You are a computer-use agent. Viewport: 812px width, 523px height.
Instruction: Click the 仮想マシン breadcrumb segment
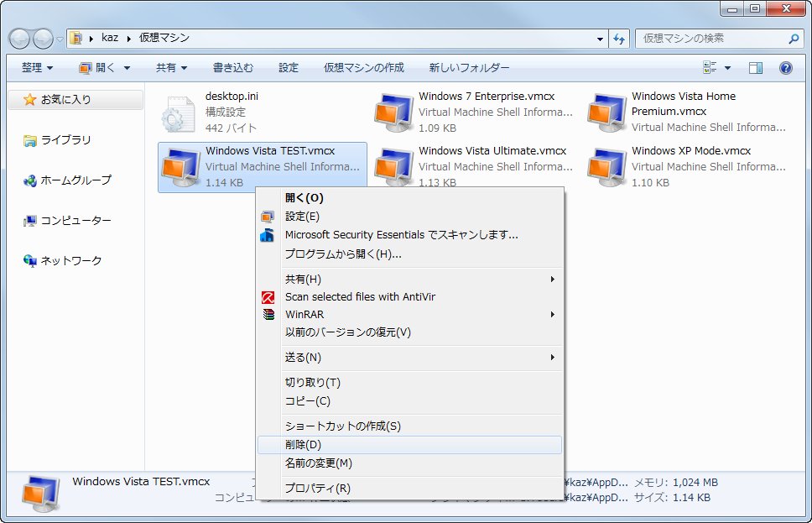point(164,38)
